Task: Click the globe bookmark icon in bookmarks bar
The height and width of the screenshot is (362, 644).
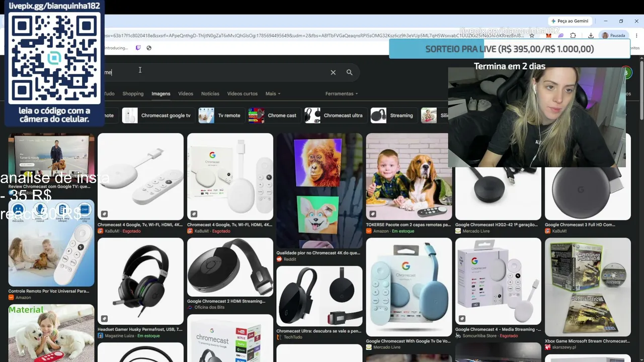Action: [149, 48]
